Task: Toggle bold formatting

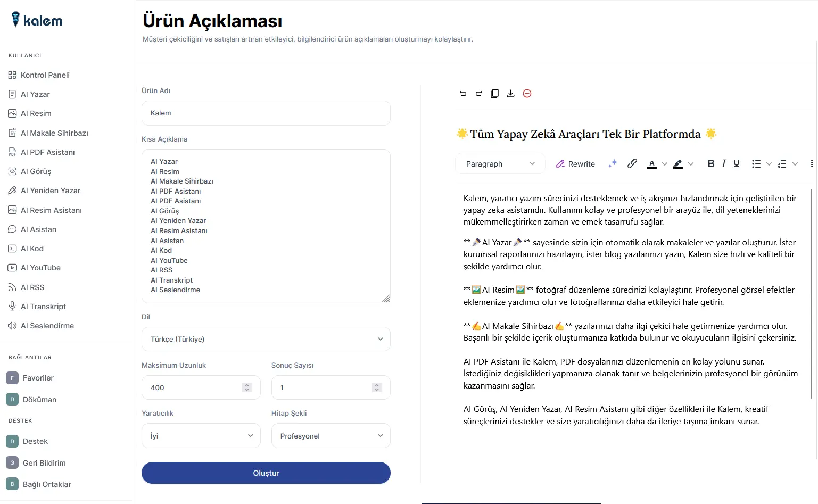Action: tap(711, 164)
